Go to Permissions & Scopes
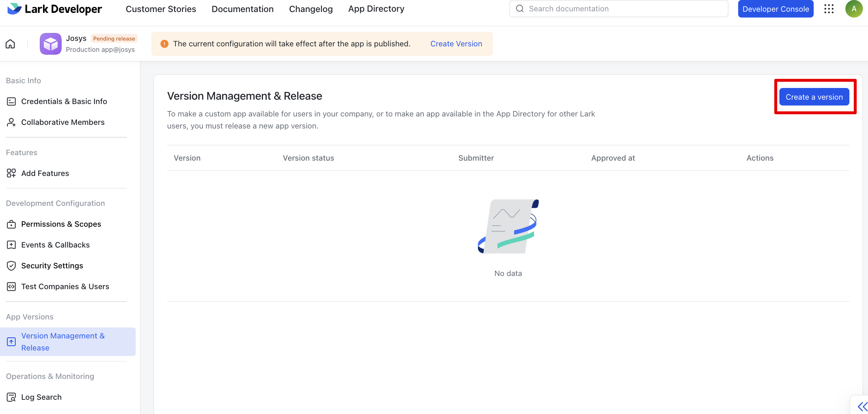The image size is (868, 414). click(61, 224)
